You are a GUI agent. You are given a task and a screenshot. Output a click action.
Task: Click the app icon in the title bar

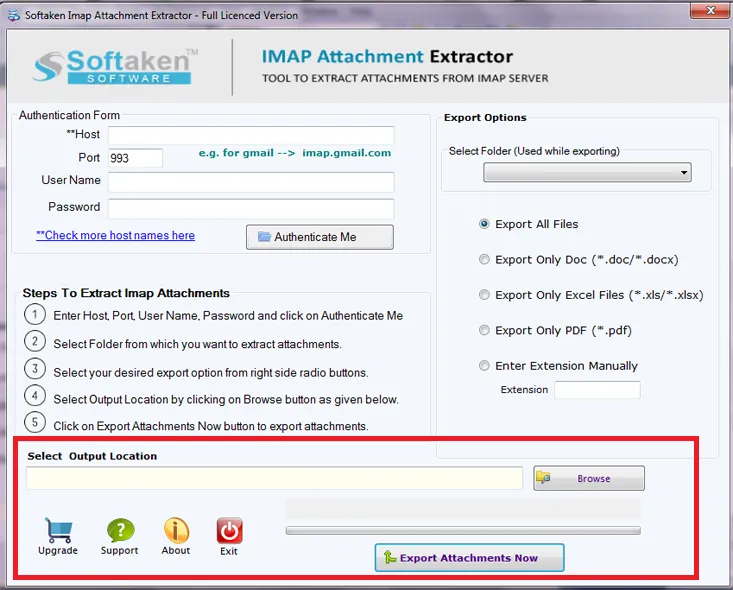coord(14,15)
